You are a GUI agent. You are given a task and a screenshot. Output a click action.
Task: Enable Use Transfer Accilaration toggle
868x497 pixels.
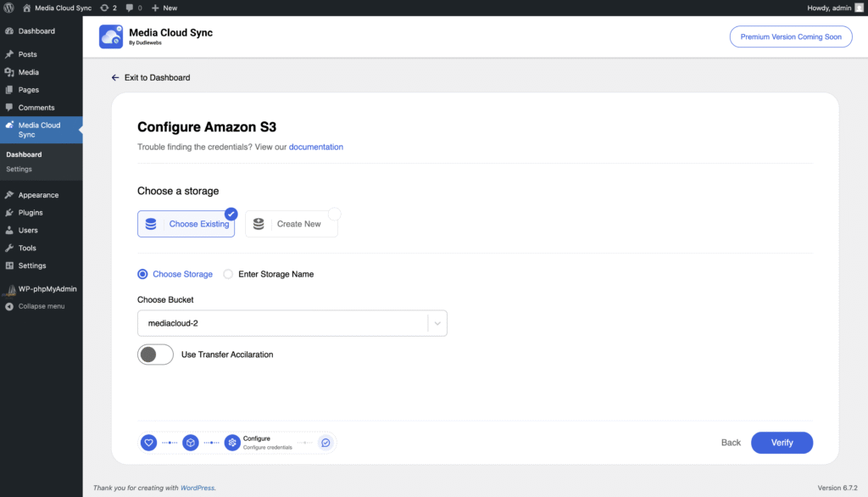click(x=155, y=355)
